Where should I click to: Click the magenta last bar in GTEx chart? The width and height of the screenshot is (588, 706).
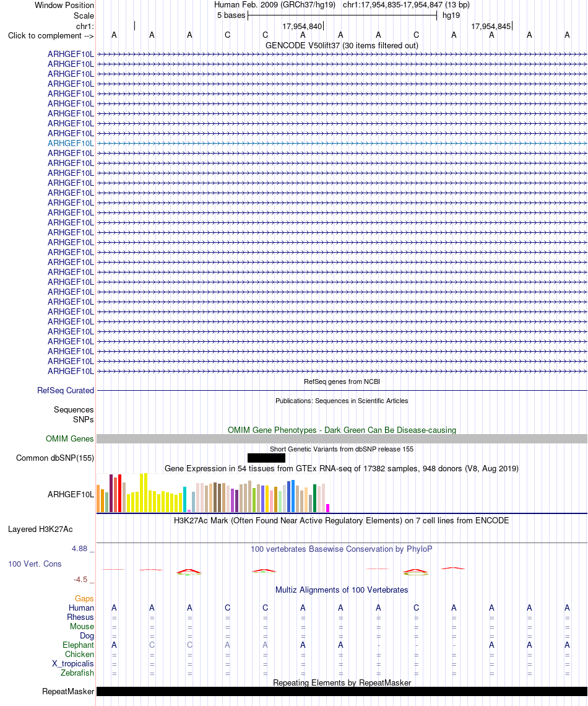click(328, 508)
